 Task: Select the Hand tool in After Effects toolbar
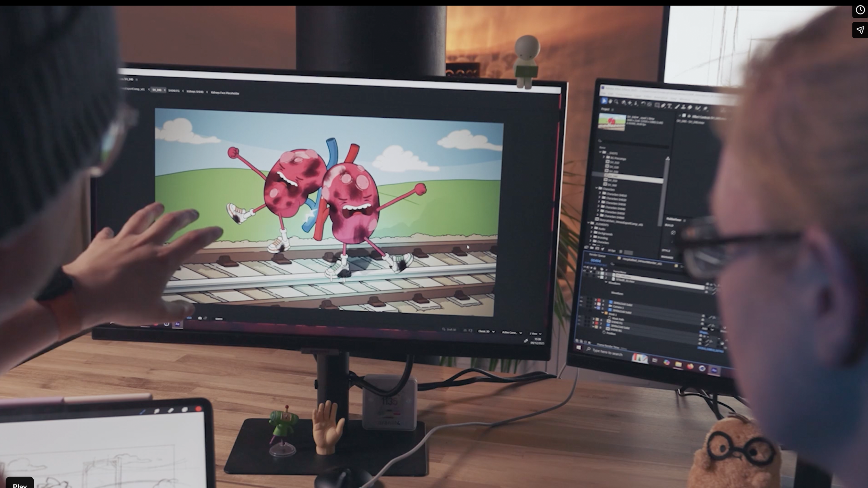point(610,101)
